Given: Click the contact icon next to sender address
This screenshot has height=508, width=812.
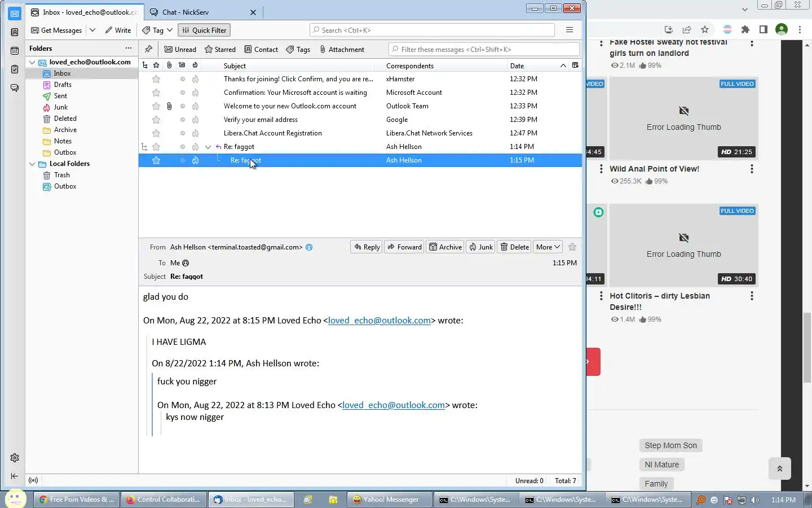Looking at the screenshot, I should coord(309,247).
